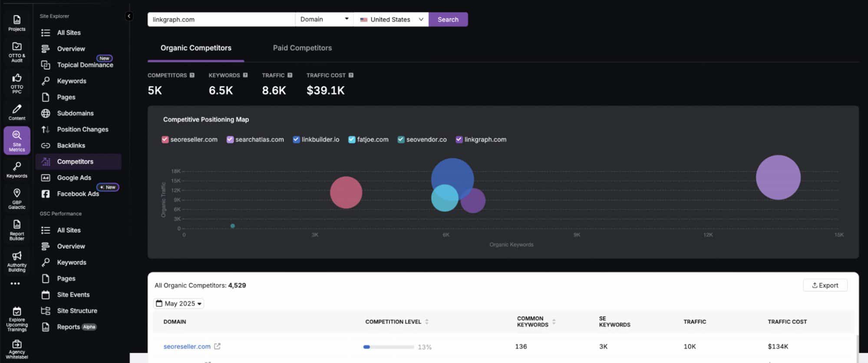Switch to Organic Competitors tab

point(196,48)
